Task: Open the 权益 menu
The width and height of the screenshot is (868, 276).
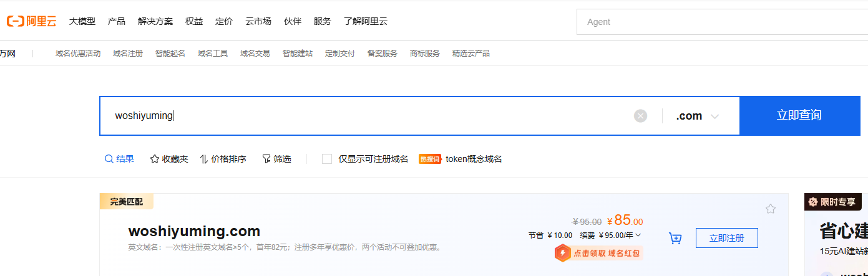Action: (194, 21)
